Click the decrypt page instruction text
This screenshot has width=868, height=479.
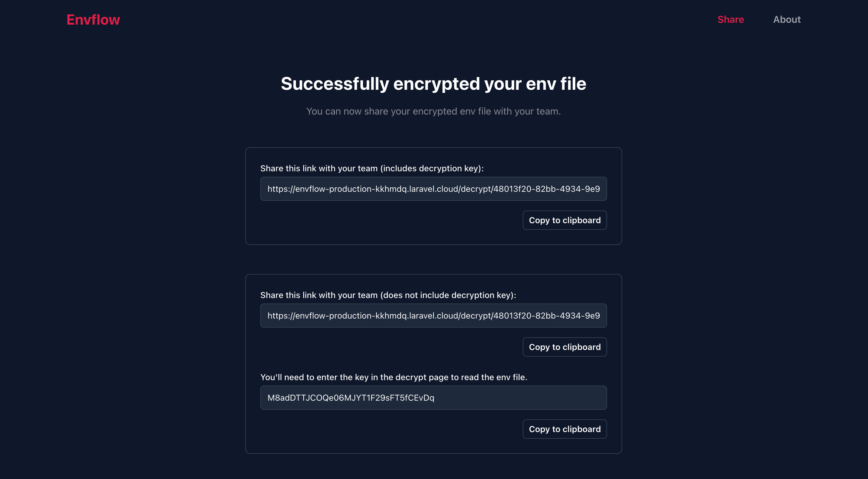394,377
